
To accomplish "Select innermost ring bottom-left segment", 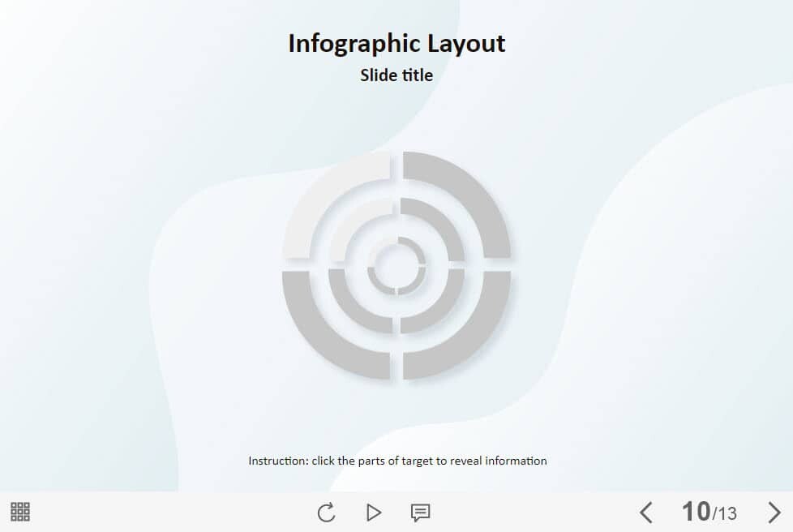I will (x=378, y=284).
